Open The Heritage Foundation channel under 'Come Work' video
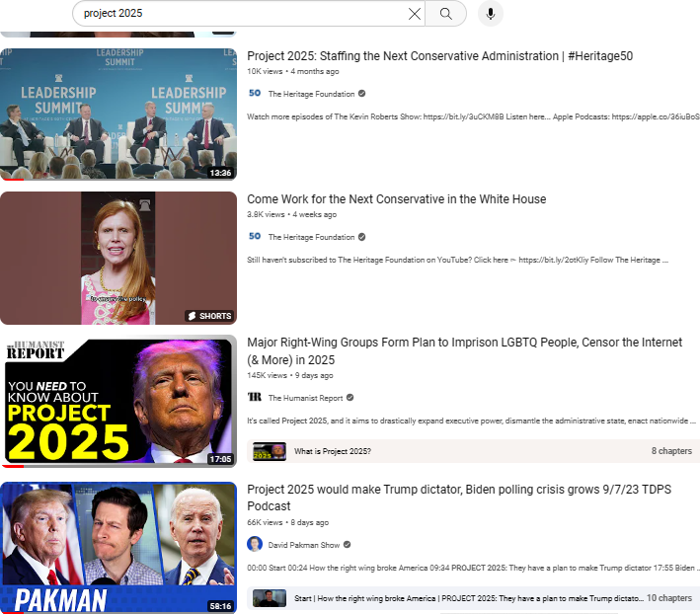 (x=311, y=237)
